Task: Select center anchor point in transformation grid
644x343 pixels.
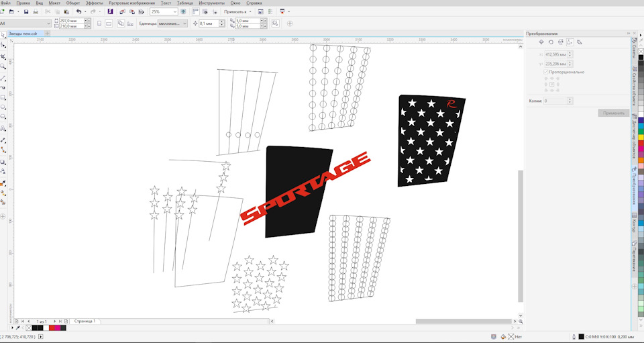Action: click(x=552, y=84)
